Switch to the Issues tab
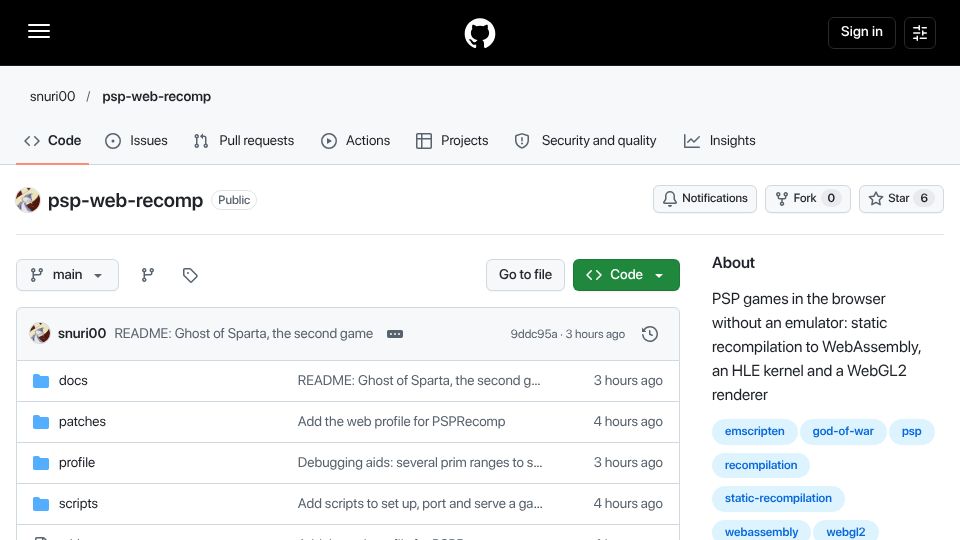The width and height of the screenshot is (960, 540). [137, 141]
